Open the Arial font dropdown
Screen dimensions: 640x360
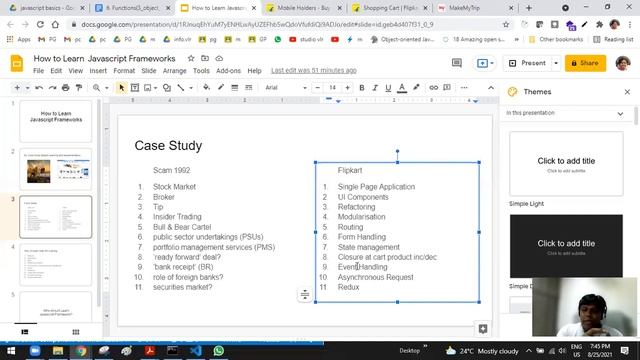tap(286, 88)
